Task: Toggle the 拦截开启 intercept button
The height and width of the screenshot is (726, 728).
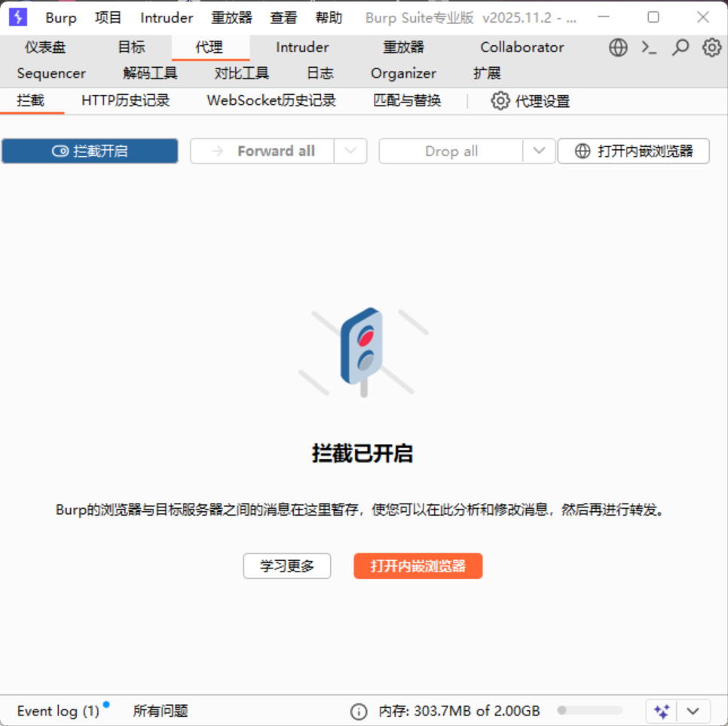Action: click(x=90, y=151)
